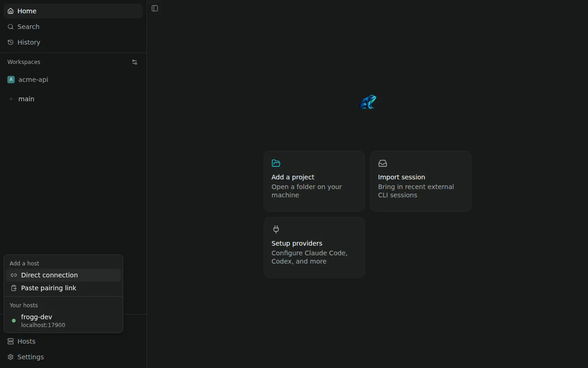Open History in the sidebar
588x368 pixels.
tap(73, 42)
